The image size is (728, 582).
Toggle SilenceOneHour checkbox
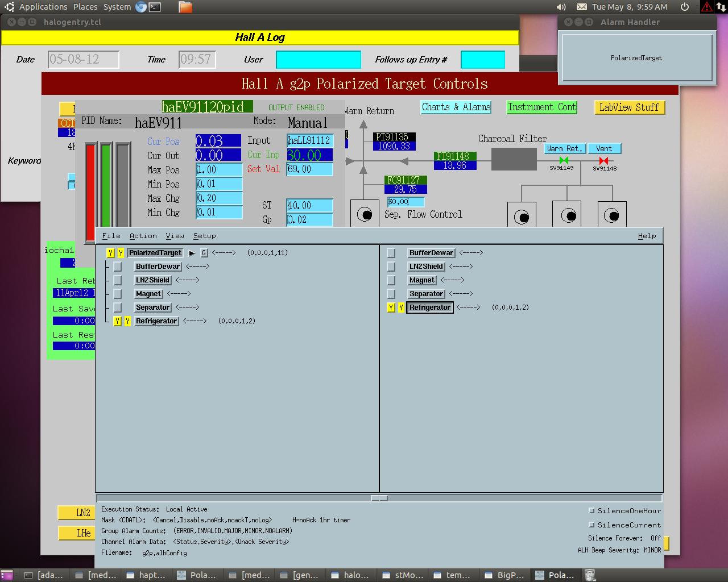591,510
